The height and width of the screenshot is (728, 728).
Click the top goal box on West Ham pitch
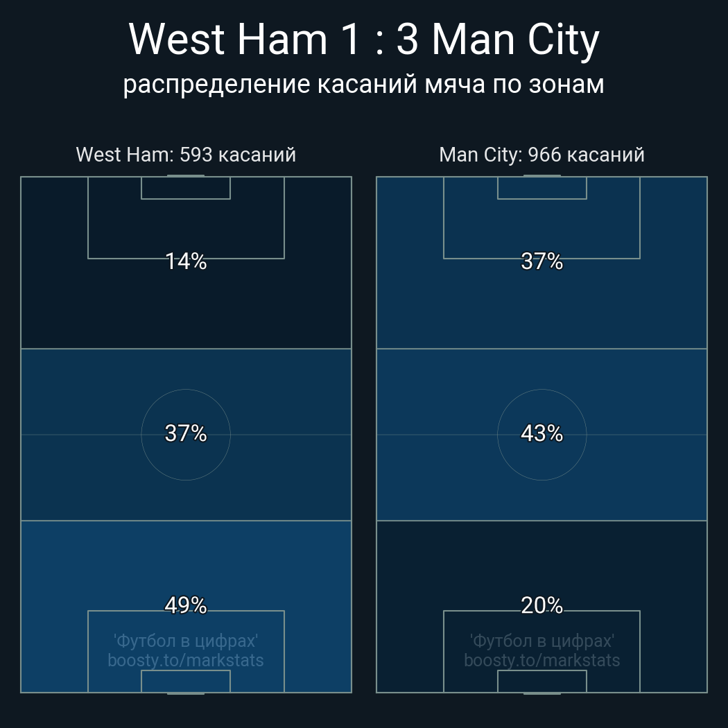click(186, 188)
